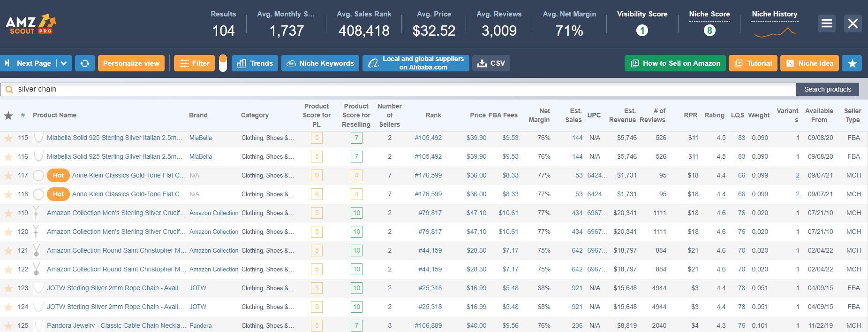This screenshot has height=332, width=868.
Task: Click the refresh results icon
Action: (85, 63)
